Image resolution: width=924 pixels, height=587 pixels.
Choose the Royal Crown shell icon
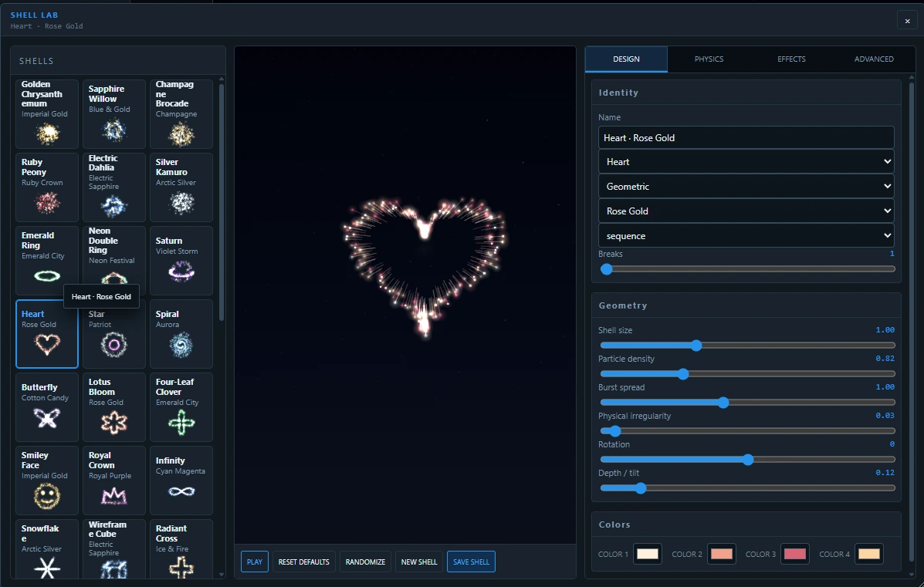pyautogui.click(x=114, y=481)
